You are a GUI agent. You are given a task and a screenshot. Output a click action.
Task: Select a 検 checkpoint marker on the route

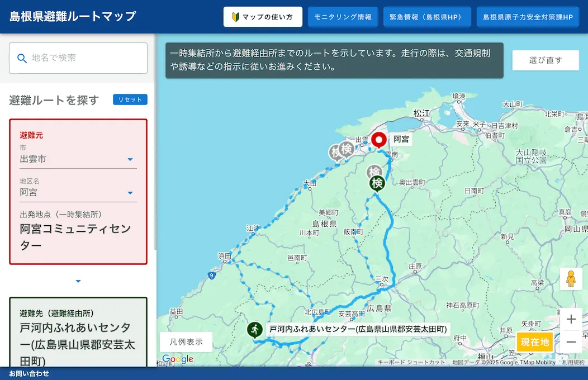(377, 182)
